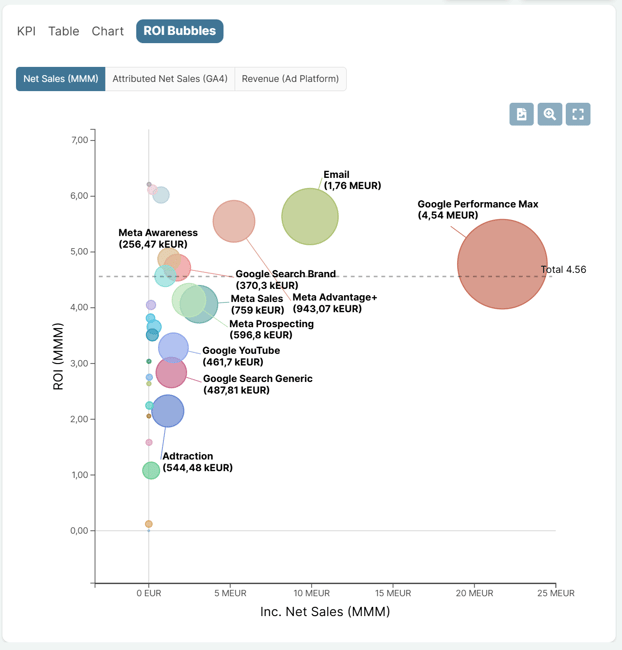Click the Google Performance Max bubble
622x650 pixels.
pos(502,264)
